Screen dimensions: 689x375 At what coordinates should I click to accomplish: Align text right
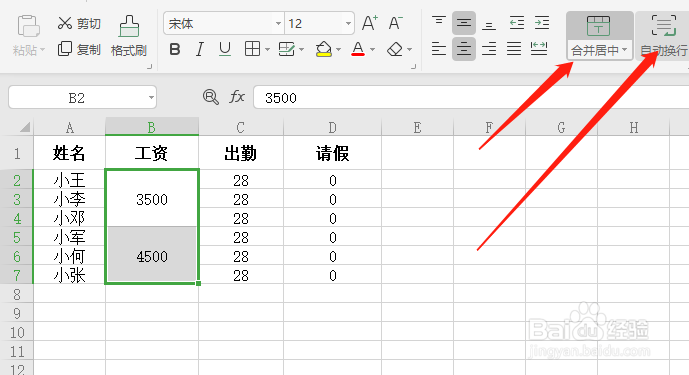point(489,49)
